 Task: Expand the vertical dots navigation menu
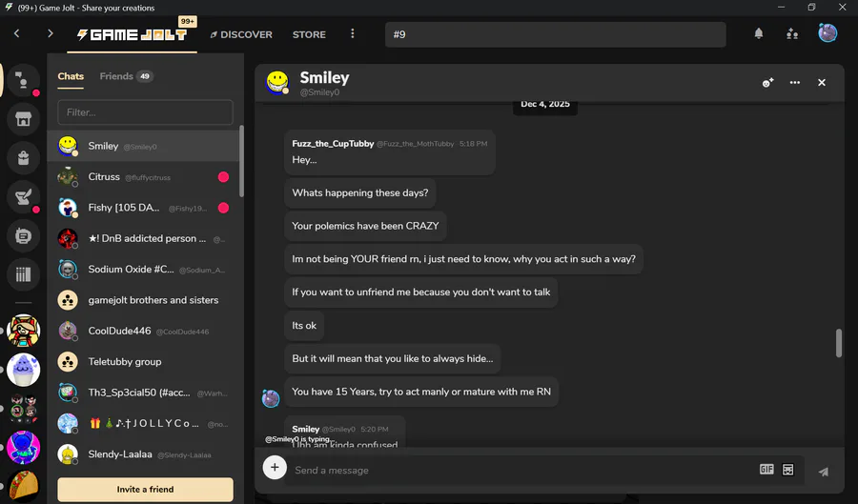tap(353, 34)
